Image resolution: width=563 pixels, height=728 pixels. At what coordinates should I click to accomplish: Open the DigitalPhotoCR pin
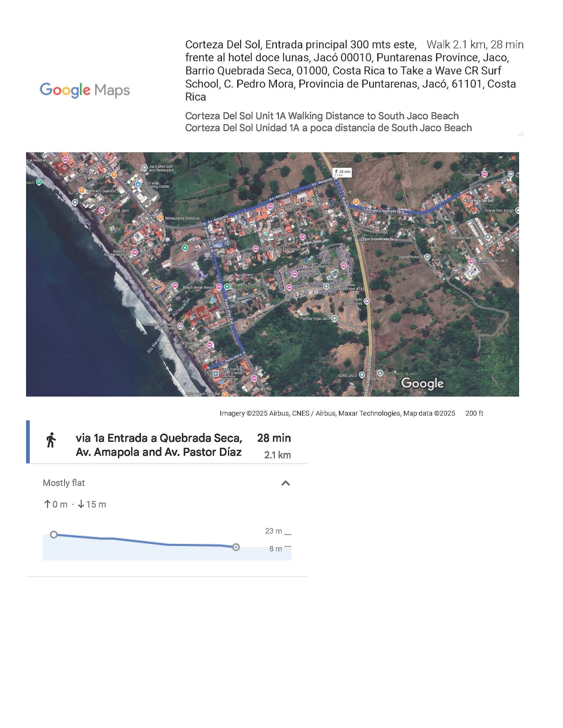coord(427,257)
